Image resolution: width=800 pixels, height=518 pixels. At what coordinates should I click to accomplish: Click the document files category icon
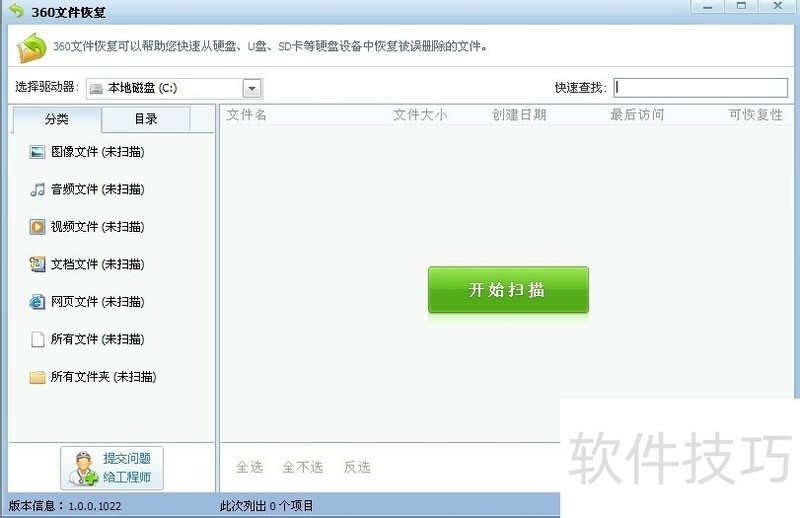tap(37, 264)
